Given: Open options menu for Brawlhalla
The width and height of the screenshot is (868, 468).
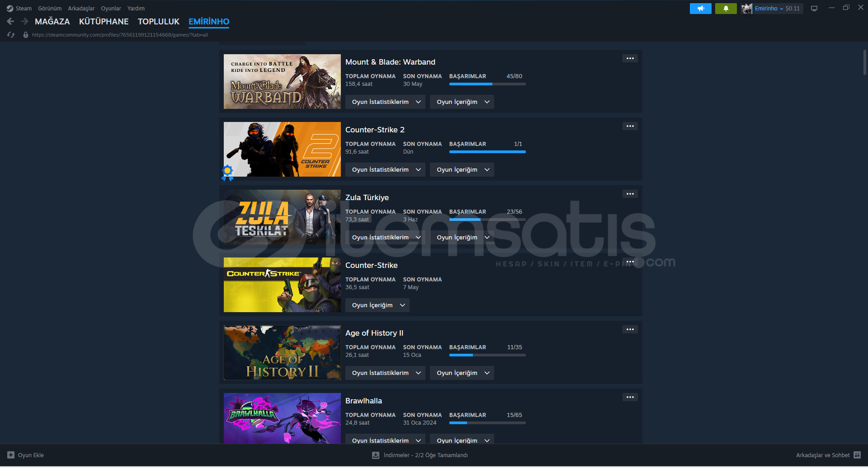Looking at the screenshot, I should [630, 397].
